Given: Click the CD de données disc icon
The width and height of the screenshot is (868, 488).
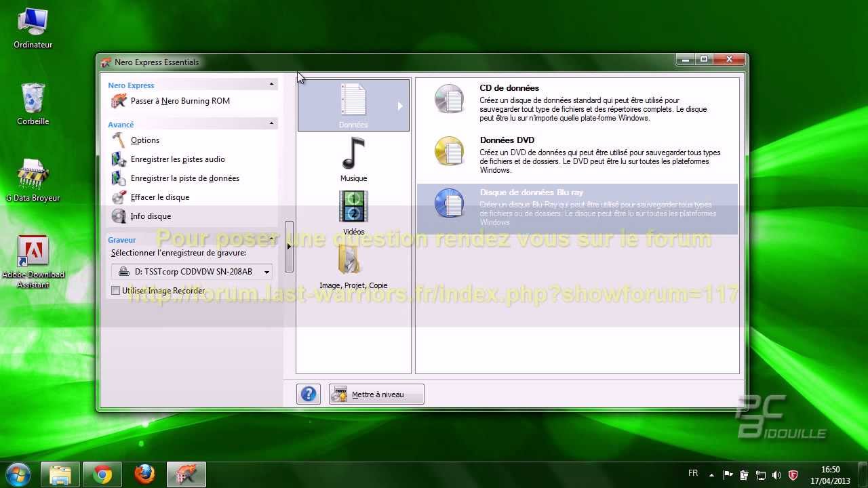Looking at the screenshot, I should tap(449, 99).
